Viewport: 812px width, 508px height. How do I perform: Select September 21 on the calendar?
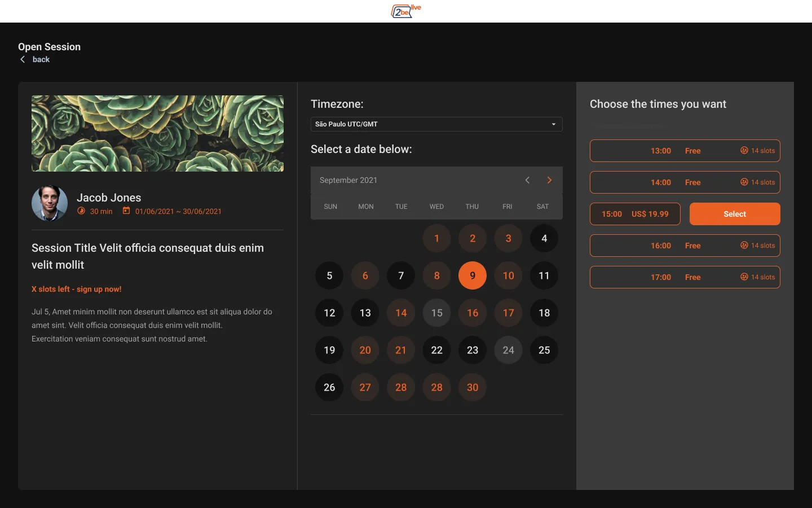click(401, 350)
